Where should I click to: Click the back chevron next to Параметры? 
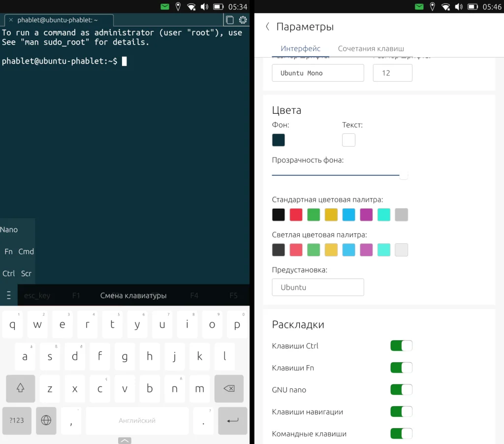coord(267,27)
